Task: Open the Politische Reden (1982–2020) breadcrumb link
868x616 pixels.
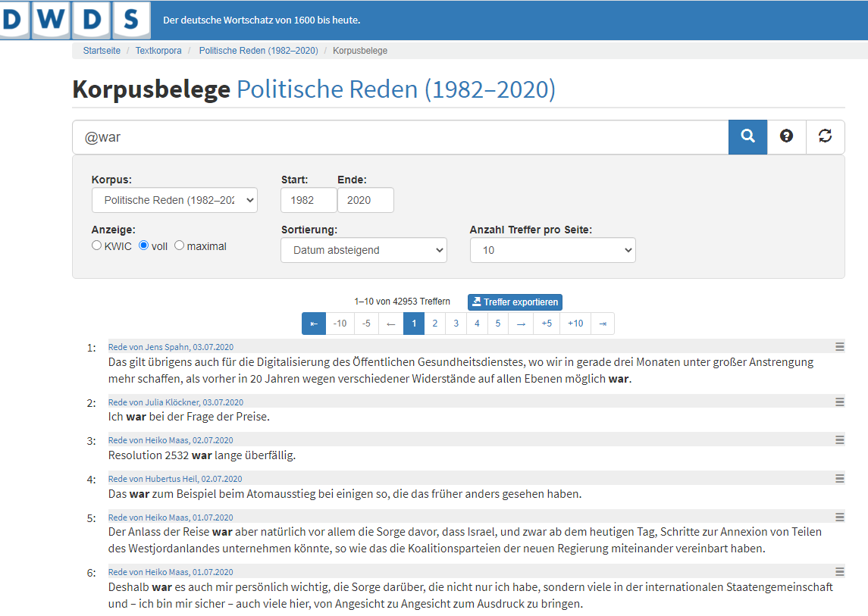Action: coord(259,51)
